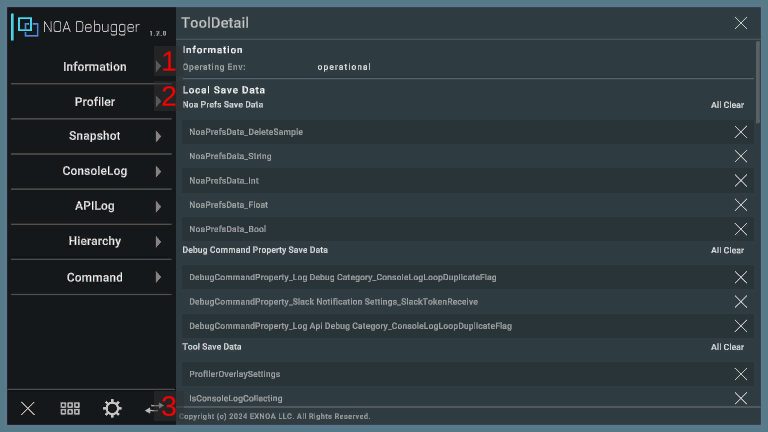
Task: Remove NoaPrefsData_Float save data
Action: [741, 205]
